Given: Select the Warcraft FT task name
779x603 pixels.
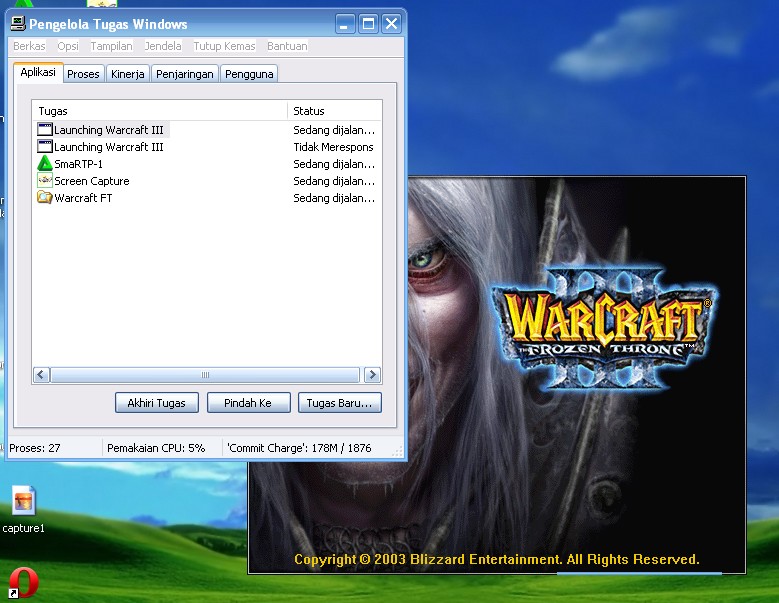Looking at the screenshot, I should click(83, 198).
